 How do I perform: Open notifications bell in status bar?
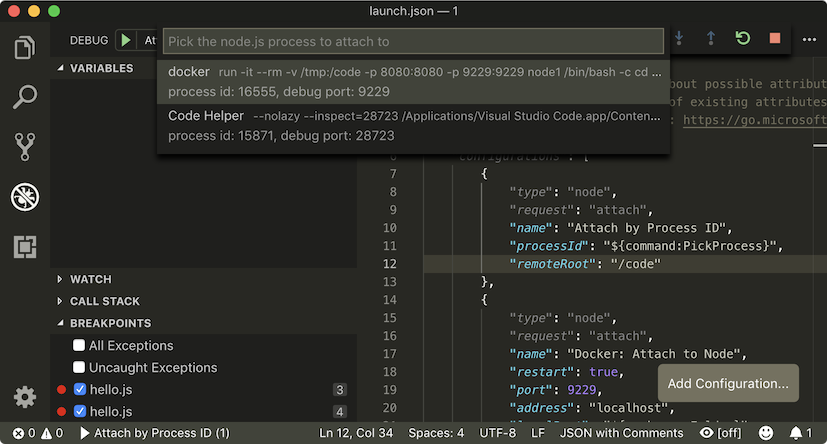800,433
